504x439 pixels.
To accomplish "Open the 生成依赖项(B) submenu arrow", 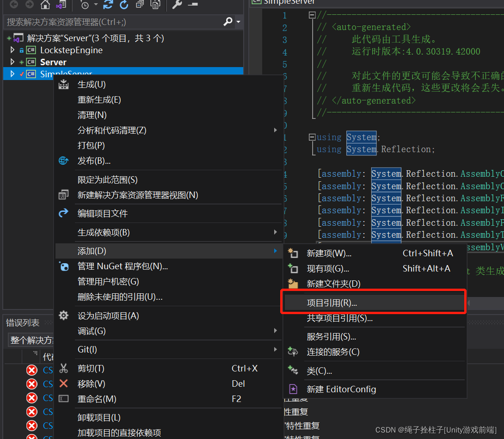I will coord(276,232).
